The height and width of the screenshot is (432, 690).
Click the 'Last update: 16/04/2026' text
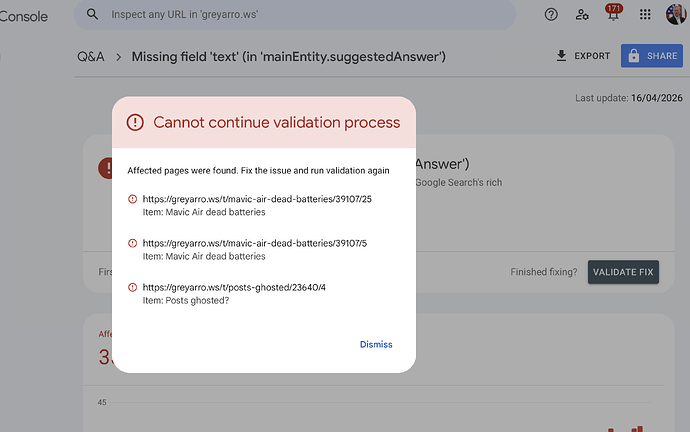(629, 98)
